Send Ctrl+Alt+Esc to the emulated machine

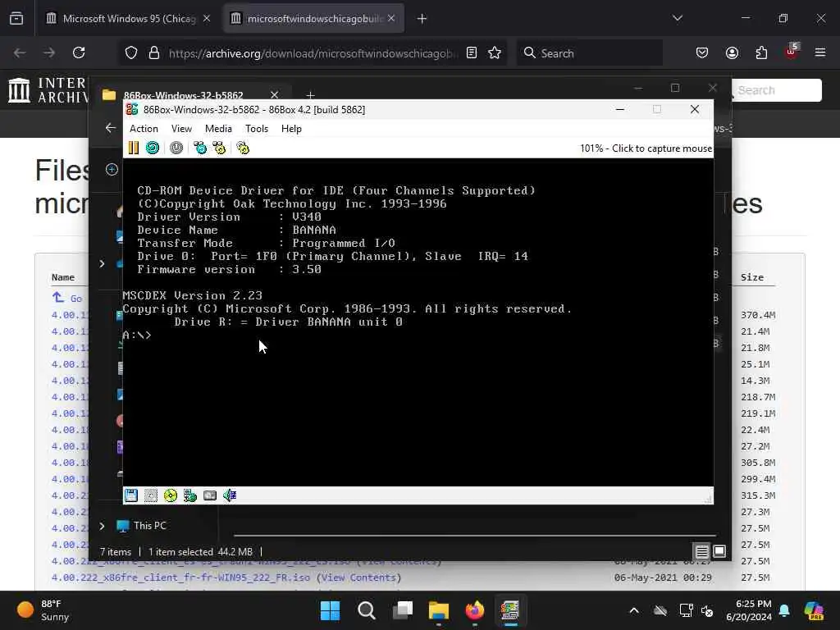[x=219, y=148]
